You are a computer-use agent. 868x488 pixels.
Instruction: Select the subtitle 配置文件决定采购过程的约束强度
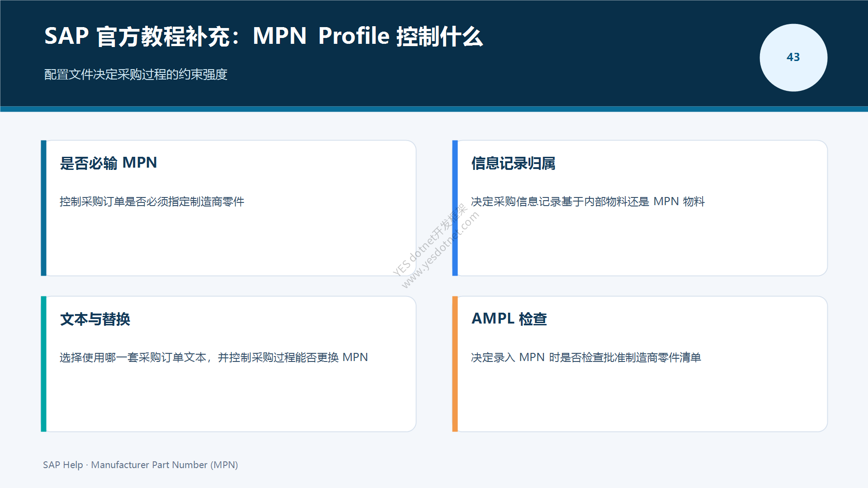click(136, 75)
